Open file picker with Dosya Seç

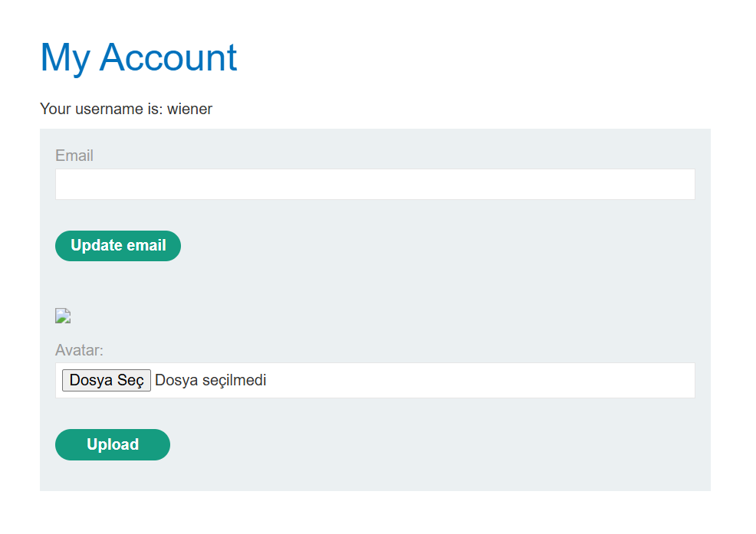[107, 380]
